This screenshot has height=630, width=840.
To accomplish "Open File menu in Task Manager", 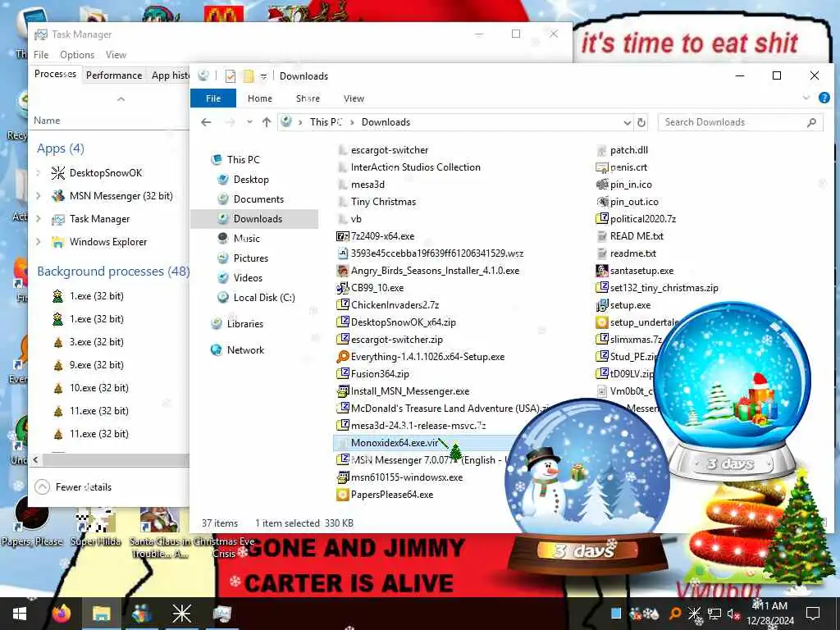I will tap(41, 55).
